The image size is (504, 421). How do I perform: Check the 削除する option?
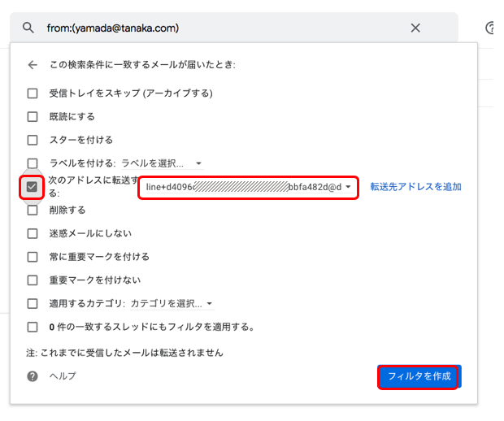tap(33, 210)
